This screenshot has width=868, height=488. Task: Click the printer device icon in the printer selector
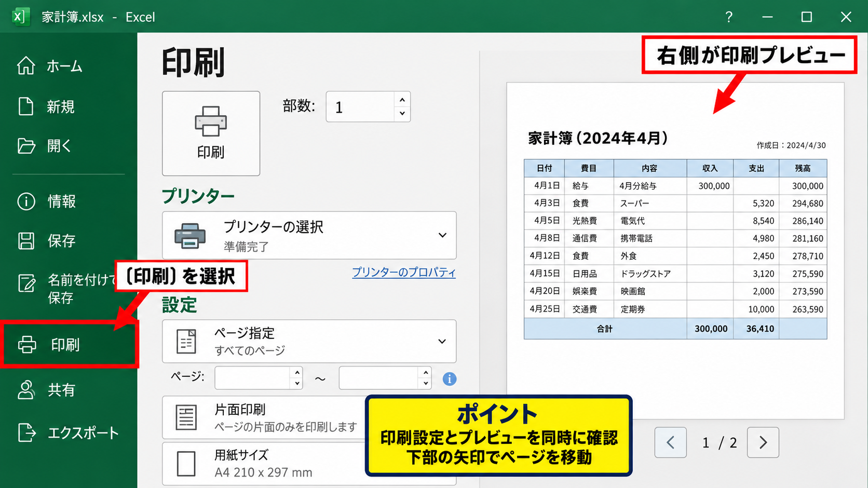(x=190, y=235)
